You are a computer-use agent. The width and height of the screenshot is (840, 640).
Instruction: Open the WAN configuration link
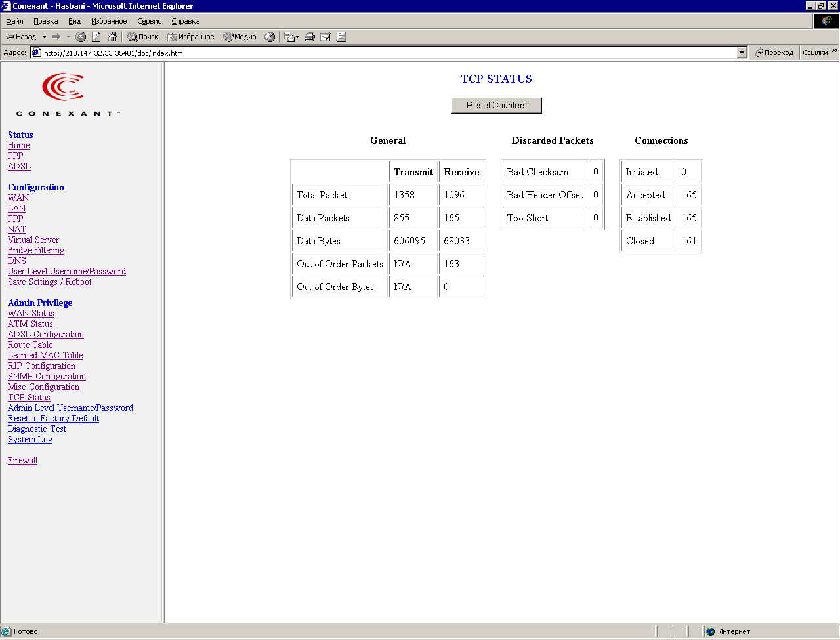tap(18, 198)
